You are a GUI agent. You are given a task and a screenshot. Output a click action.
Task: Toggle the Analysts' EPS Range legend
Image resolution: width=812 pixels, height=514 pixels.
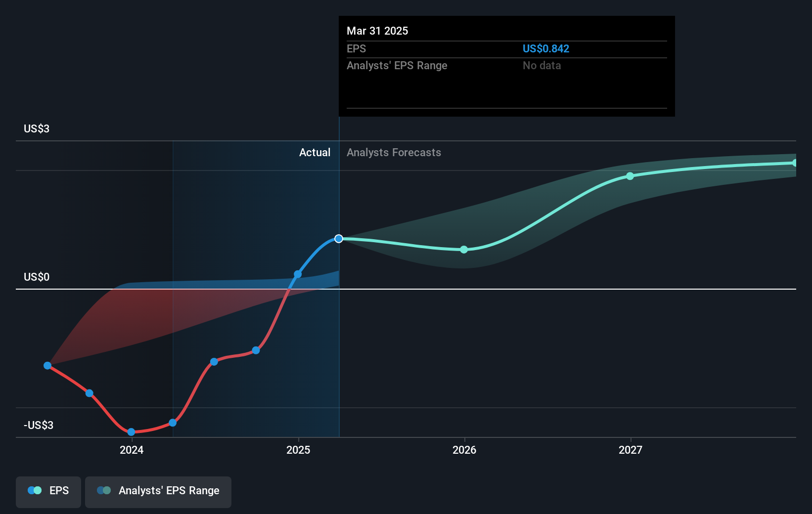(158, 492)
